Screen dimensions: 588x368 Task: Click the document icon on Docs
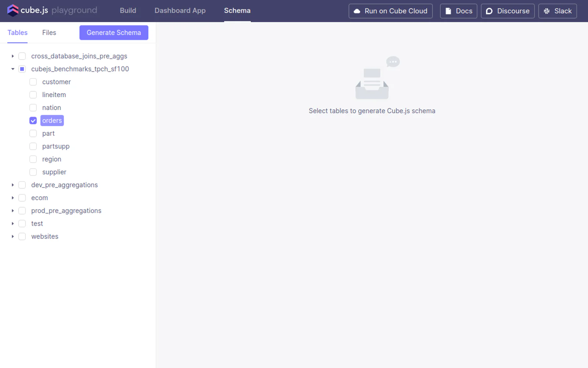tap(448, 11)
